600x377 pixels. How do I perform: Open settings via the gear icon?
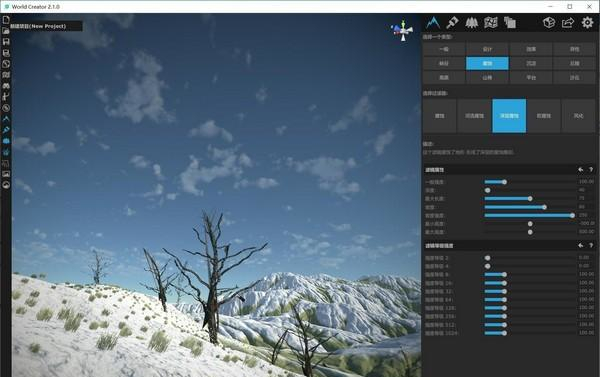[x=587, y=23]
